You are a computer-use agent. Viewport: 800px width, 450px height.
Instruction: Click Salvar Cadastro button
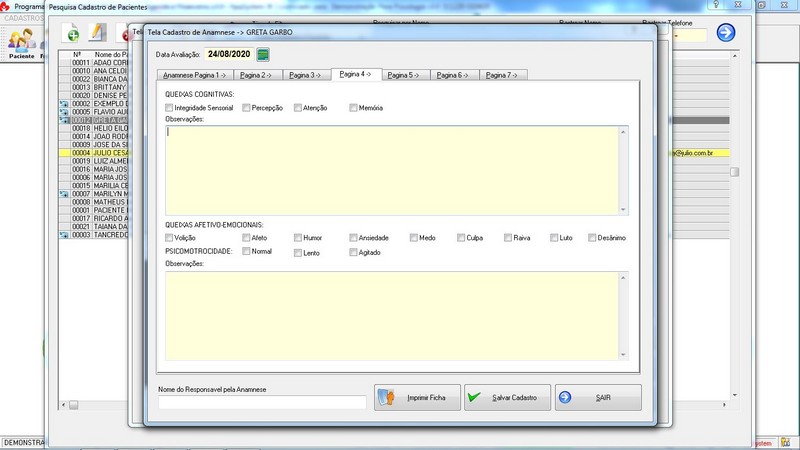[x=507, y=397]
